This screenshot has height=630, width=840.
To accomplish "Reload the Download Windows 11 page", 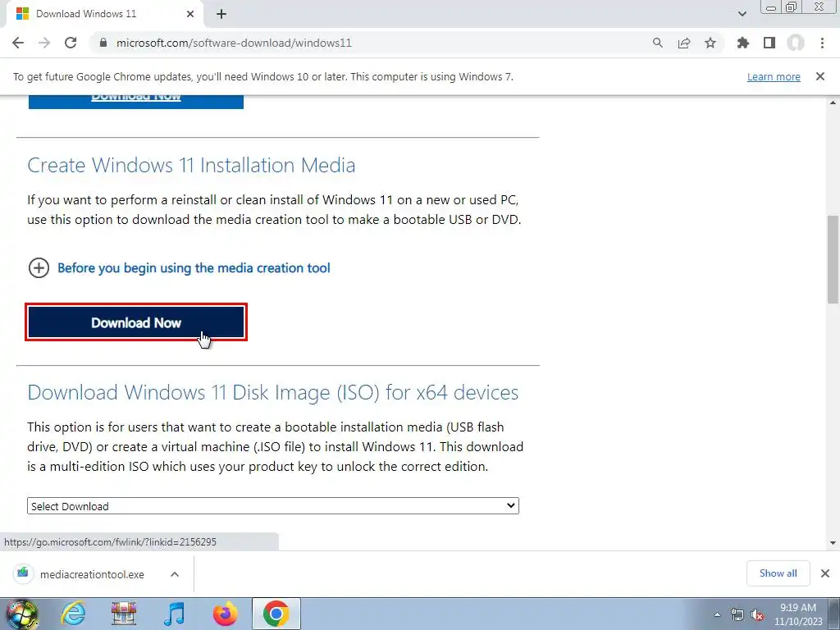I will 71,43.
